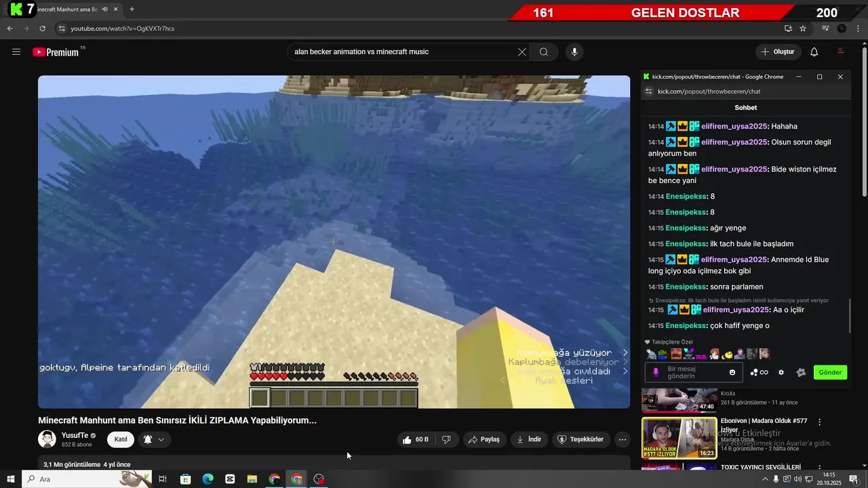
Task: Open site info icon in address bar
Action: (x=62, y=28)
